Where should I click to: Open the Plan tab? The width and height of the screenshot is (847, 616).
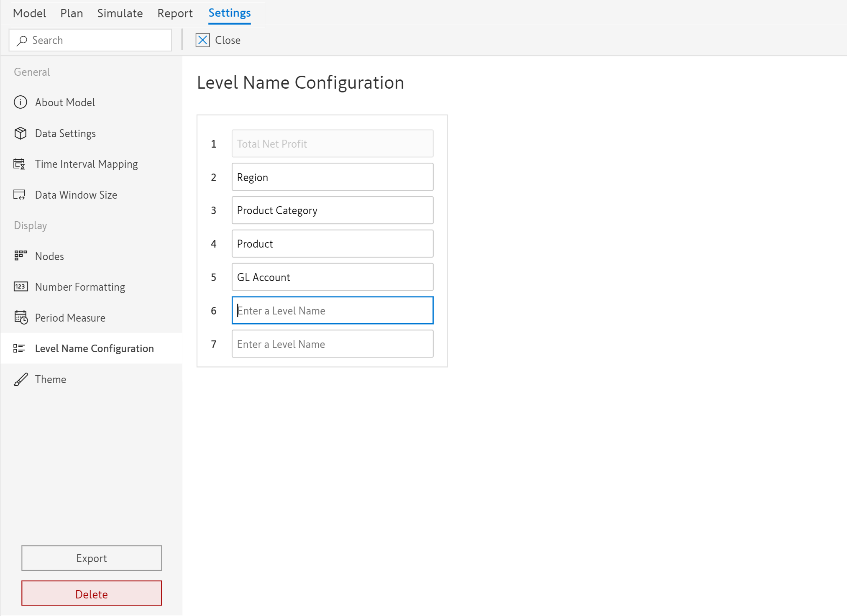72,13
